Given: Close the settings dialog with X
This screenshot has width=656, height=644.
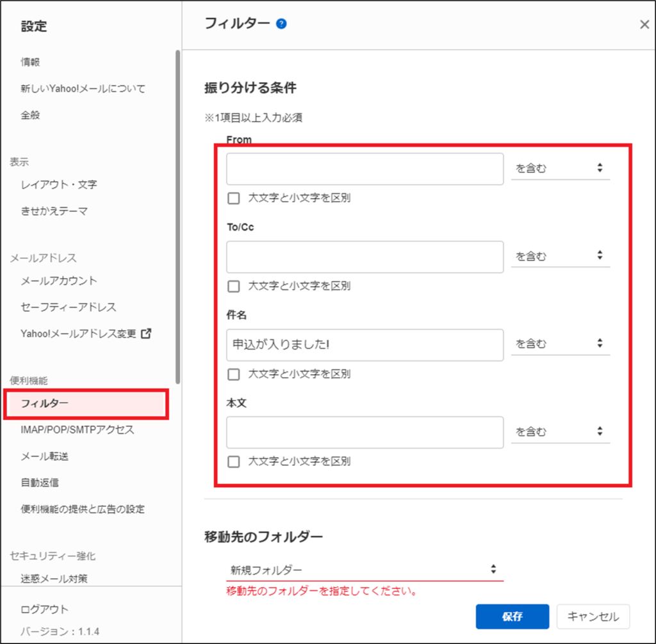Looking at the screenshot, I should (x=644, y=25).
